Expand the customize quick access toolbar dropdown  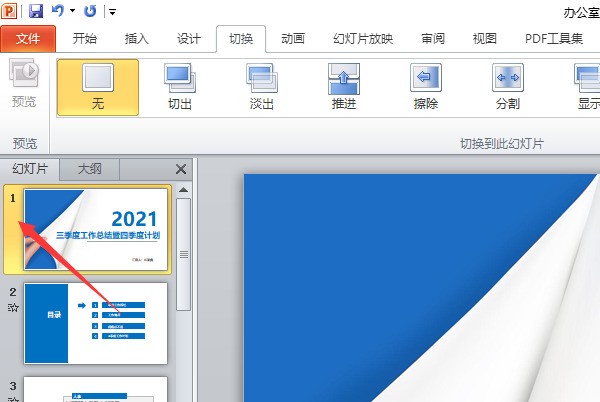click(x=111, y=12)
